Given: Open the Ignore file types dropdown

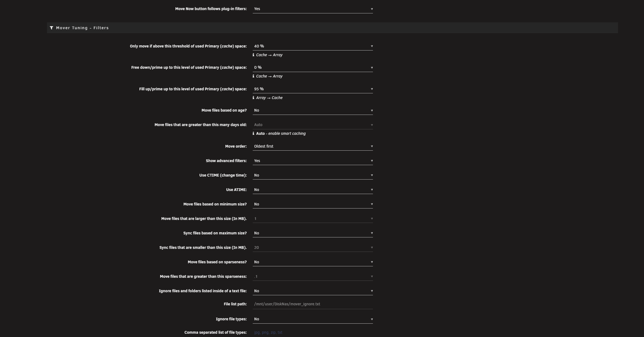Looking at the screenshot, I should tap(313, 319).
